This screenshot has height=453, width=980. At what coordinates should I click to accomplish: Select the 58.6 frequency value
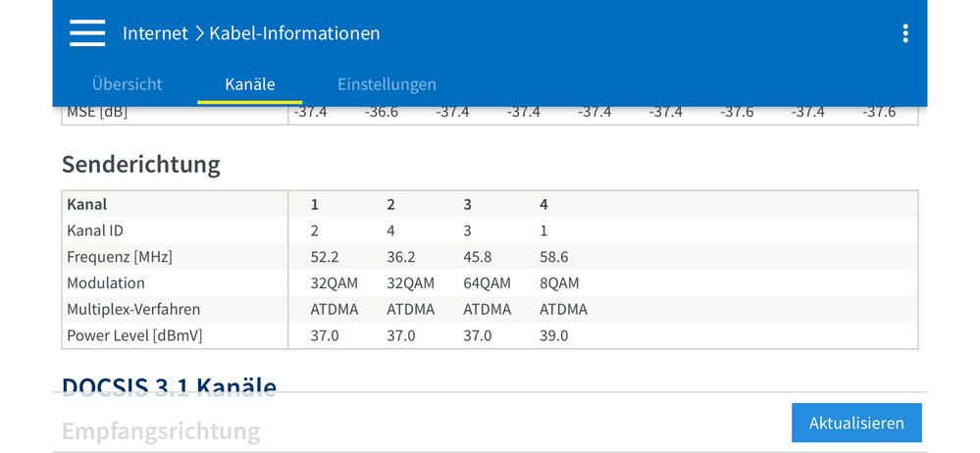554,257
